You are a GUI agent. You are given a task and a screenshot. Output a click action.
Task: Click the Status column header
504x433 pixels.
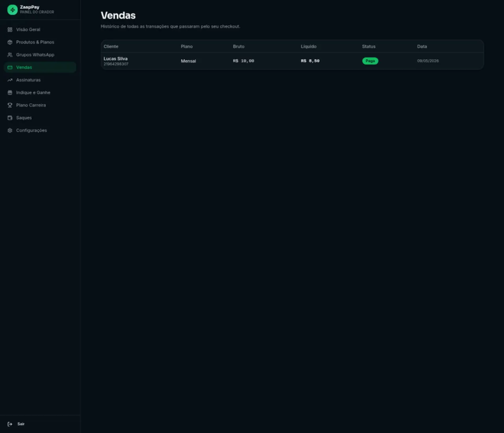369,46
